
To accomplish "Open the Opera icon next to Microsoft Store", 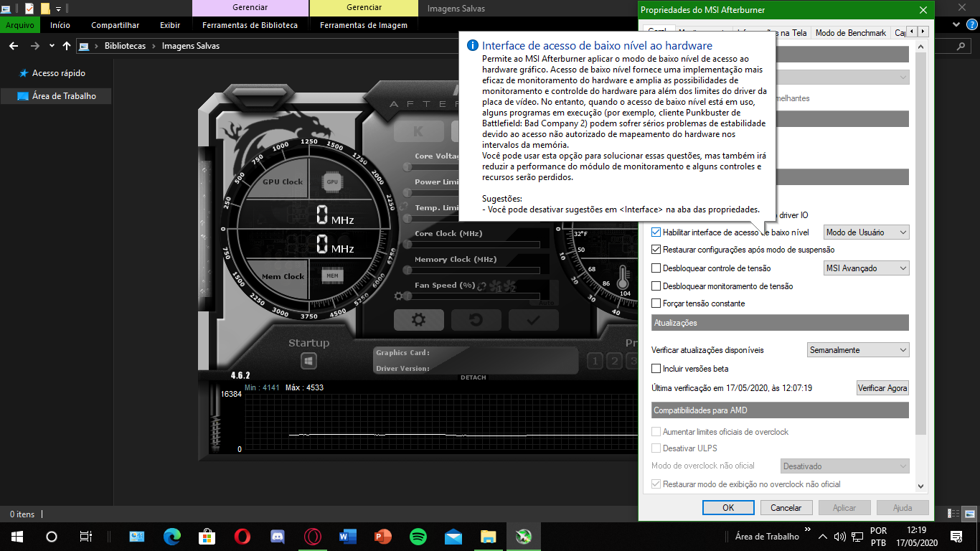I will point(242,536).
